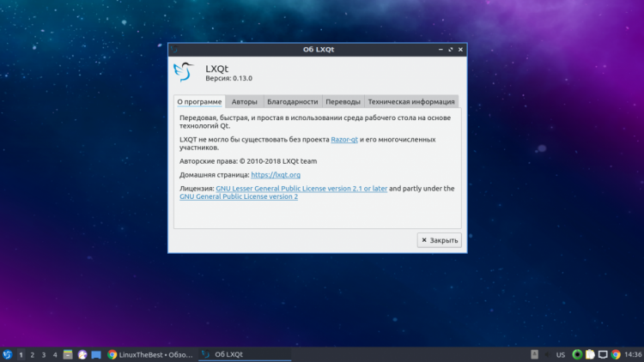Open the file manager from the panel quick launch
This screenshot has height=362, width=644.
tap(68, 354)
